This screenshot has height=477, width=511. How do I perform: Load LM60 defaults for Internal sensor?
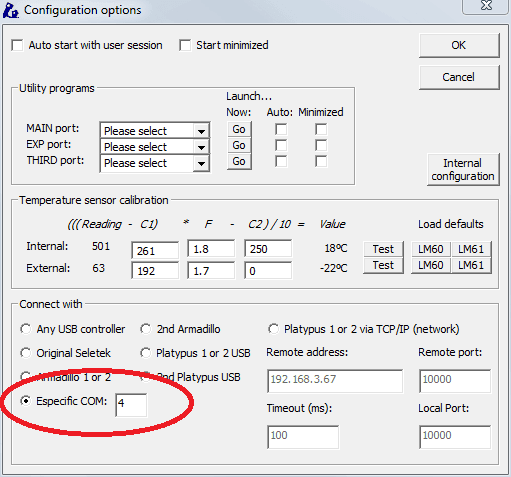click(431, 249)
